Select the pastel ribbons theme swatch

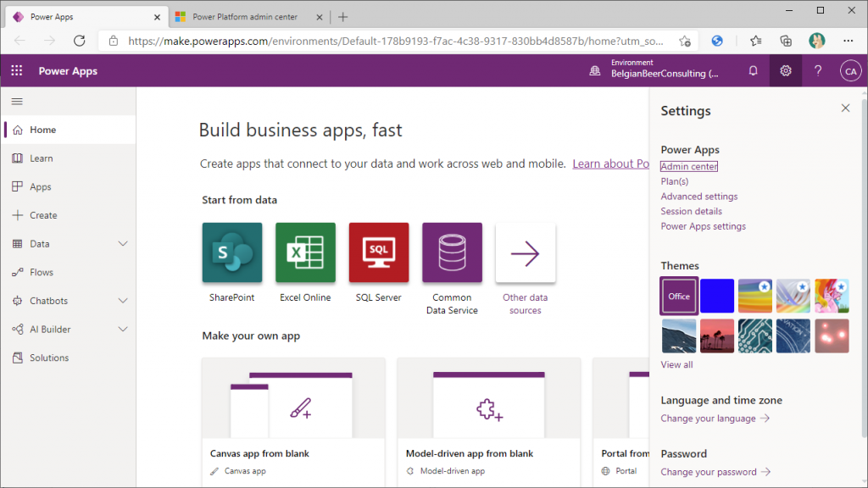[793, 296]
